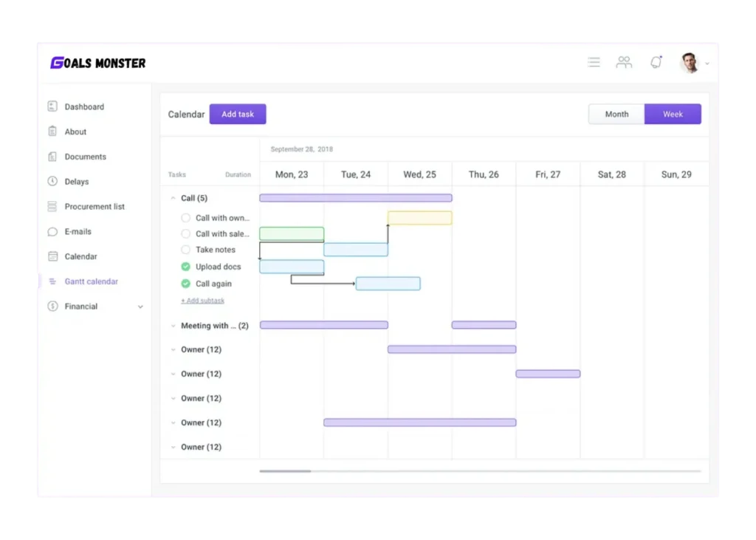
Task: Open Gantt calendar in sidebar
Action: click(x=91, y=281)
